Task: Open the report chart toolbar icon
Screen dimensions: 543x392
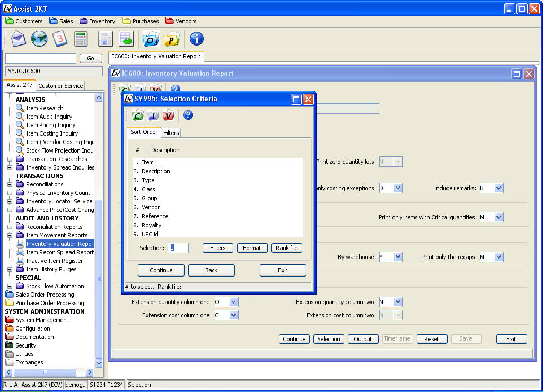Action: [126, 38]
